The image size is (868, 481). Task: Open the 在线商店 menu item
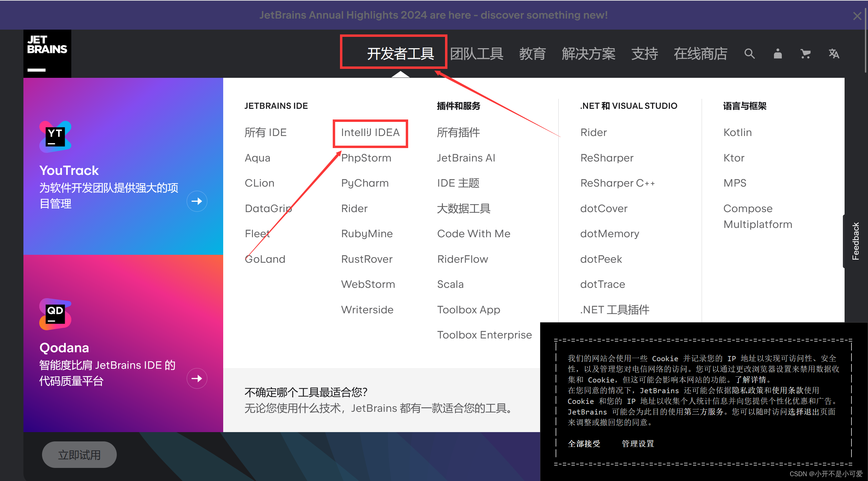coord(700,54)
